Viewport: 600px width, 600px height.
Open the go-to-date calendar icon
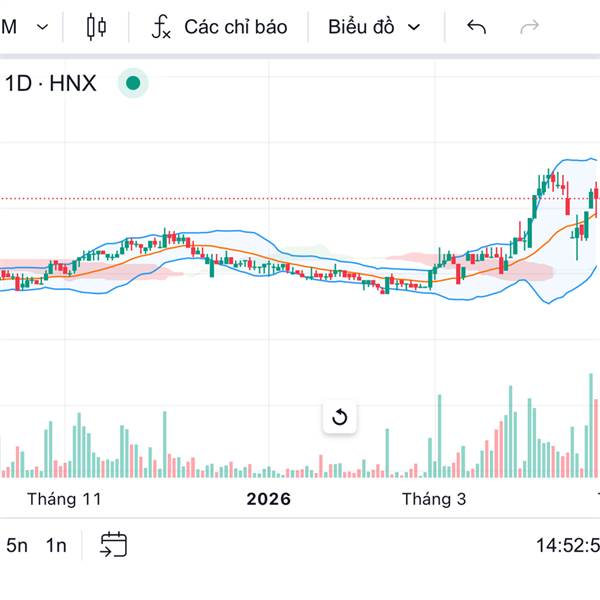click(114, 544)
